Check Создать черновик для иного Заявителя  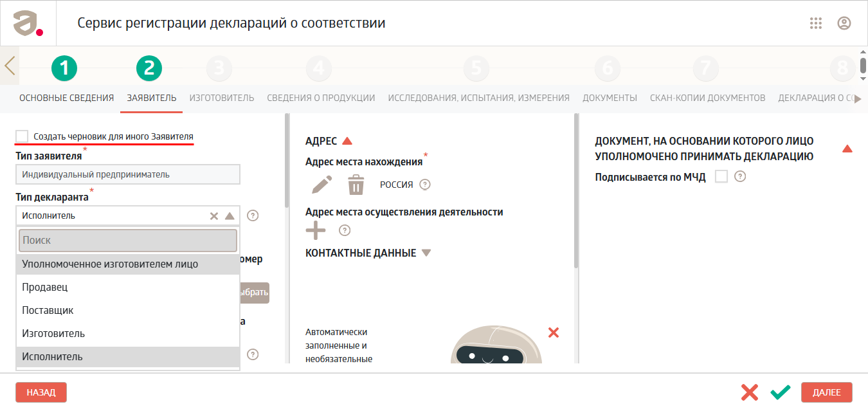(x=23, y=136)
